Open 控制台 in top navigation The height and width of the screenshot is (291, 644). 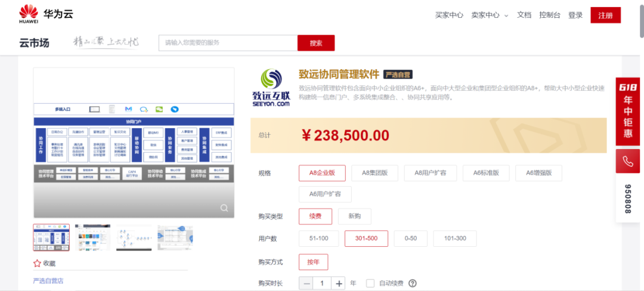tap(550, 15)
